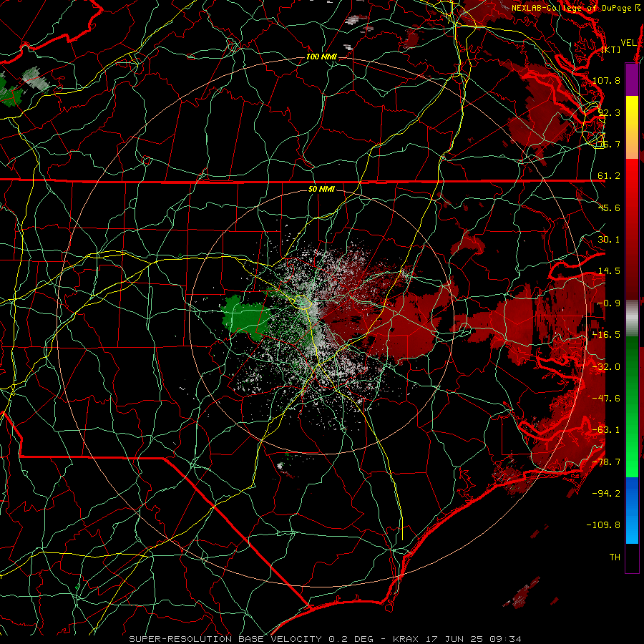Image resolution: width=644 pixels, height=644 pixels.
Task: Select the -63.1 velocity scale value
Action: (606, 430)
